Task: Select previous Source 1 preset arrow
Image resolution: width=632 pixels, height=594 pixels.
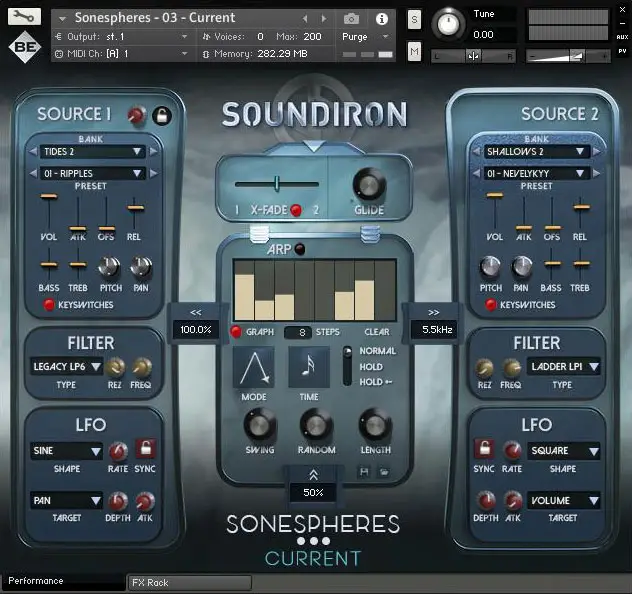Action: (x=33, y=174)
